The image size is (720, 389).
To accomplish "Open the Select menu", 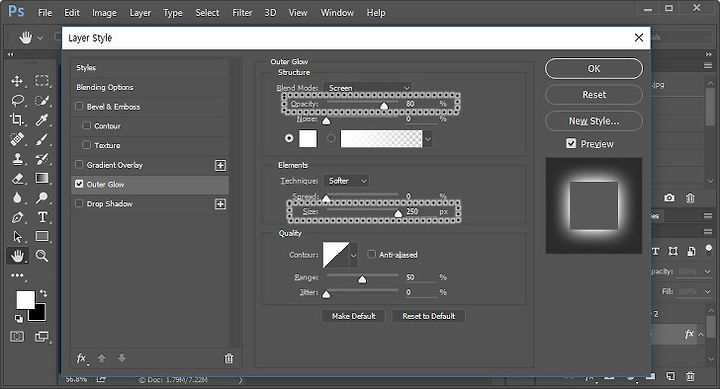I will (x=207, y=13).
